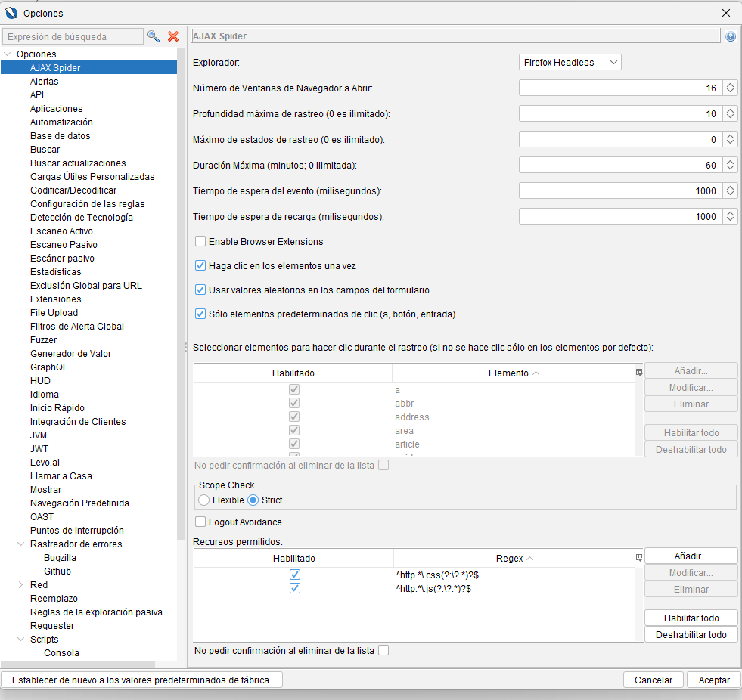
Task: Click column options icon in Regex table
Action: point(639,558)
